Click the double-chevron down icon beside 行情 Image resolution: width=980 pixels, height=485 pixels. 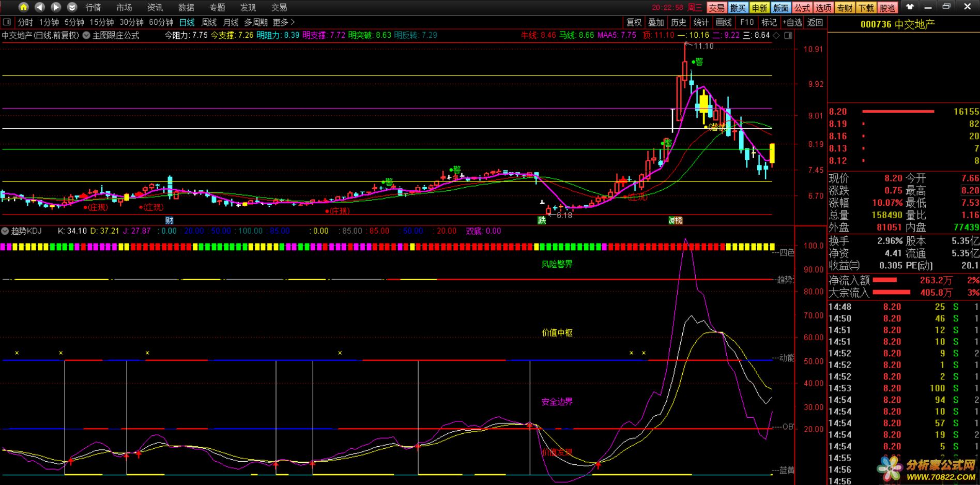(x=72, y=7)
